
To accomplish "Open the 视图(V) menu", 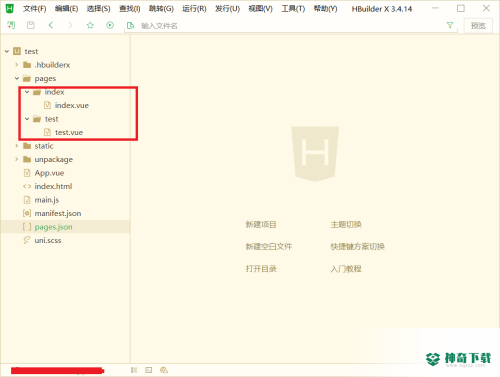I will [x=260, y=9].
